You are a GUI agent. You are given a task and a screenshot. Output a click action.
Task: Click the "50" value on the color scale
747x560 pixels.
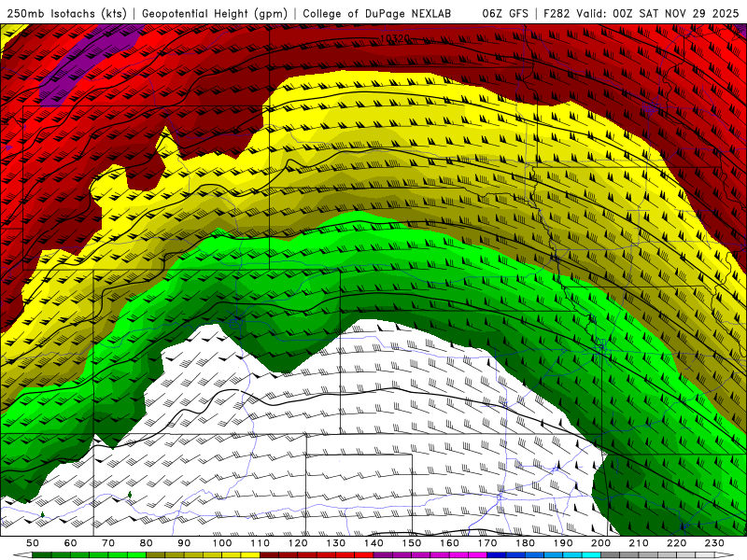point(33,543)
